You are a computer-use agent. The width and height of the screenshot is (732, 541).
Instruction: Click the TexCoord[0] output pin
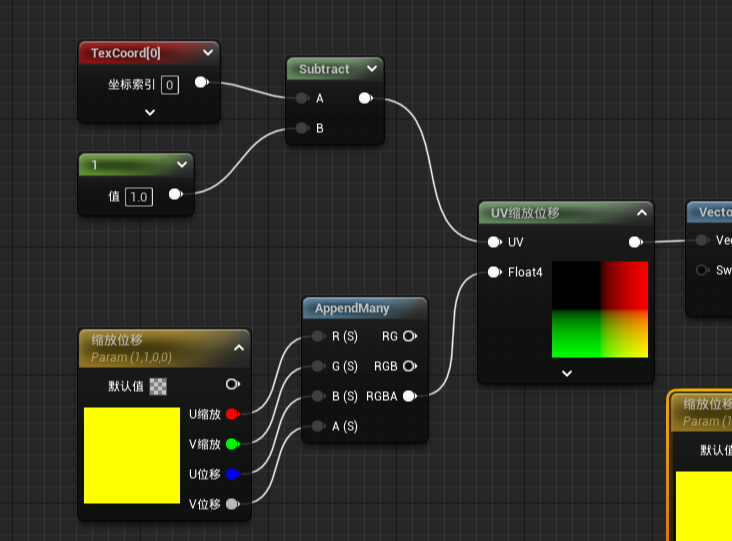point(201,82)
